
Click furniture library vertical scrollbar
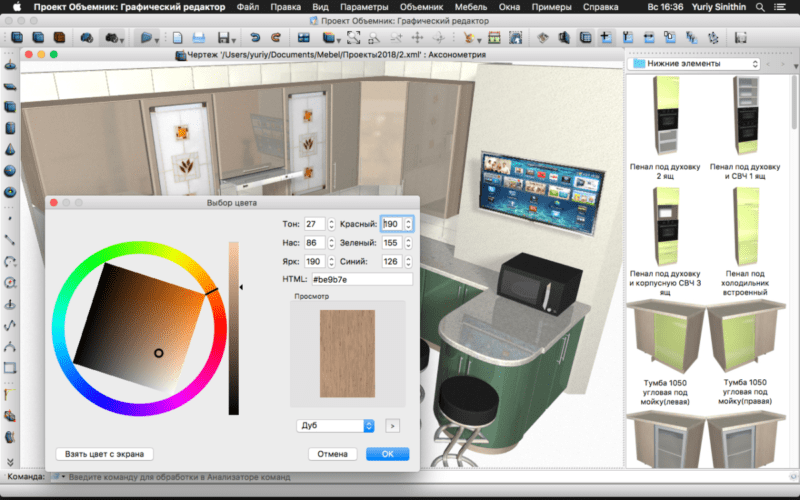click(x=794, y=102)
